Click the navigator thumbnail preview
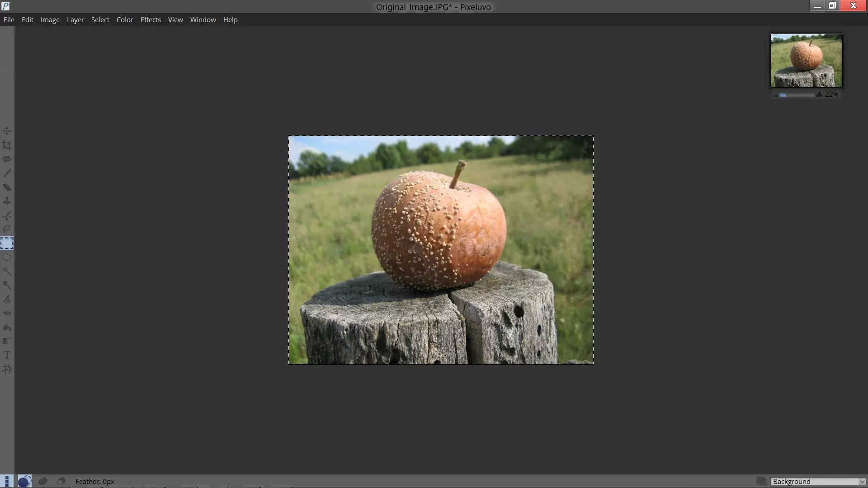This screenshot has height=488, width=868. 806,61
